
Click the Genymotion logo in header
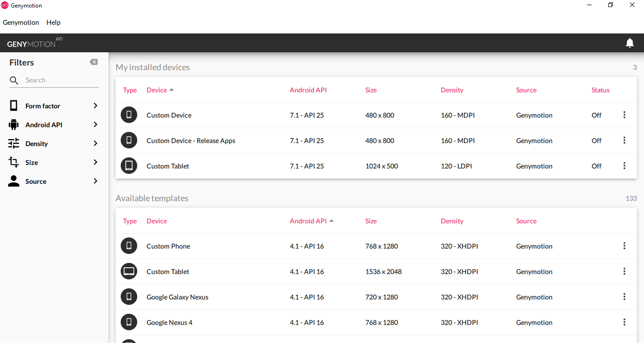coord(35,43)
